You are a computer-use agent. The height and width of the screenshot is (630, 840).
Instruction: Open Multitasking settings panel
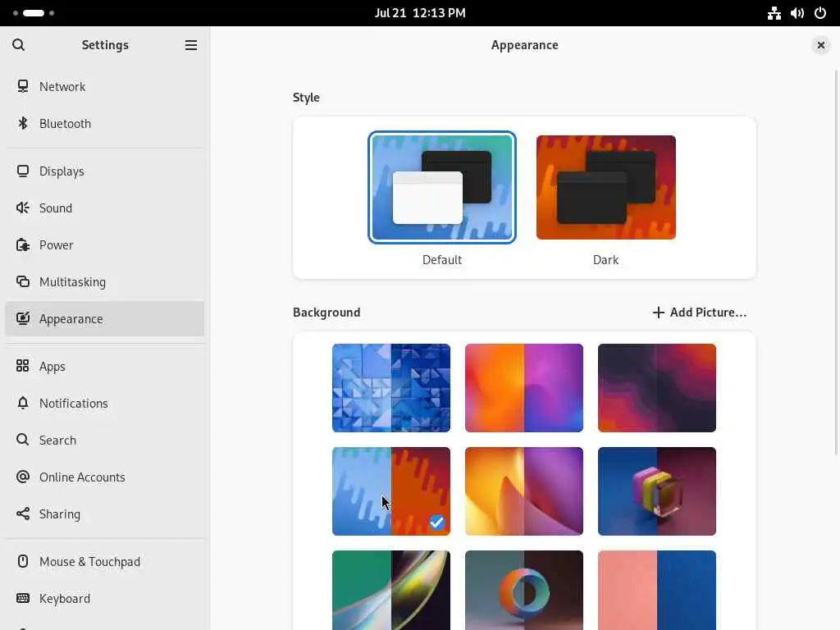[105, 282]
